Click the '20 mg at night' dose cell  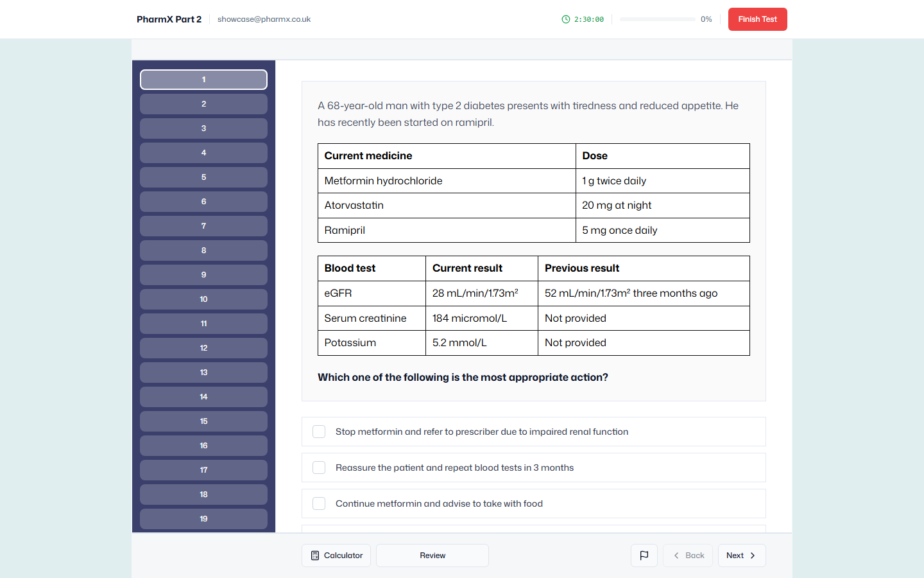tap(663, 206)
